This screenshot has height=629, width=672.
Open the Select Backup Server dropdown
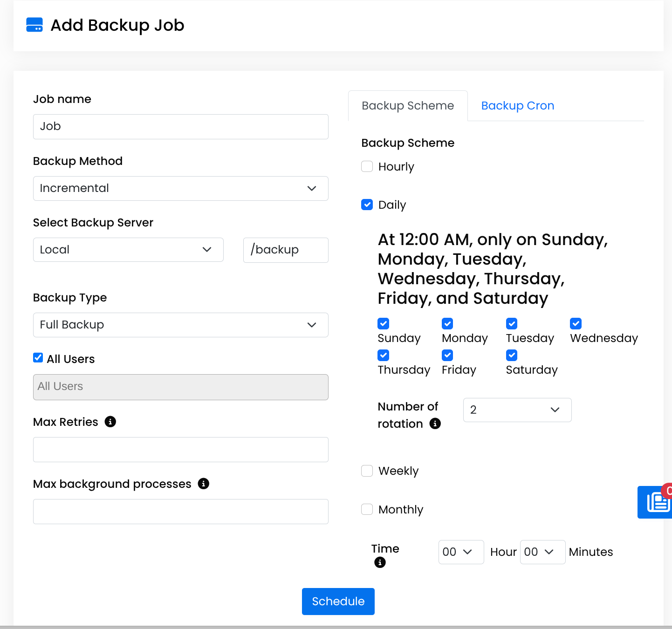coord(128,250)
